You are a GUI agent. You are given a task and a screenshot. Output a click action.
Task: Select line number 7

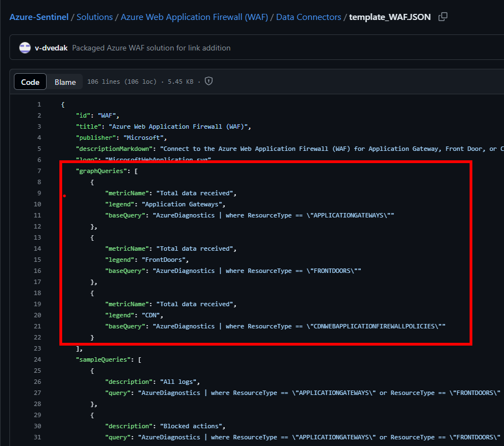(x=39, y=171)
